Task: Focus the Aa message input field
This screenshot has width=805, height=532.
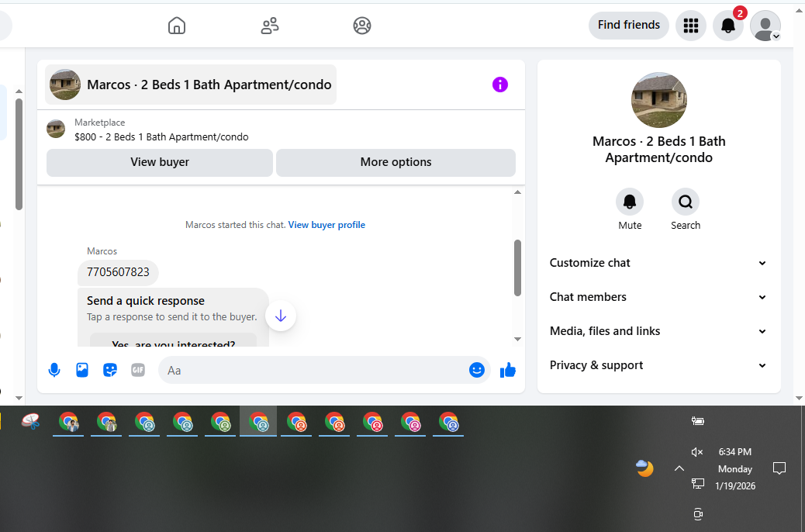Action: coord(313,370)
